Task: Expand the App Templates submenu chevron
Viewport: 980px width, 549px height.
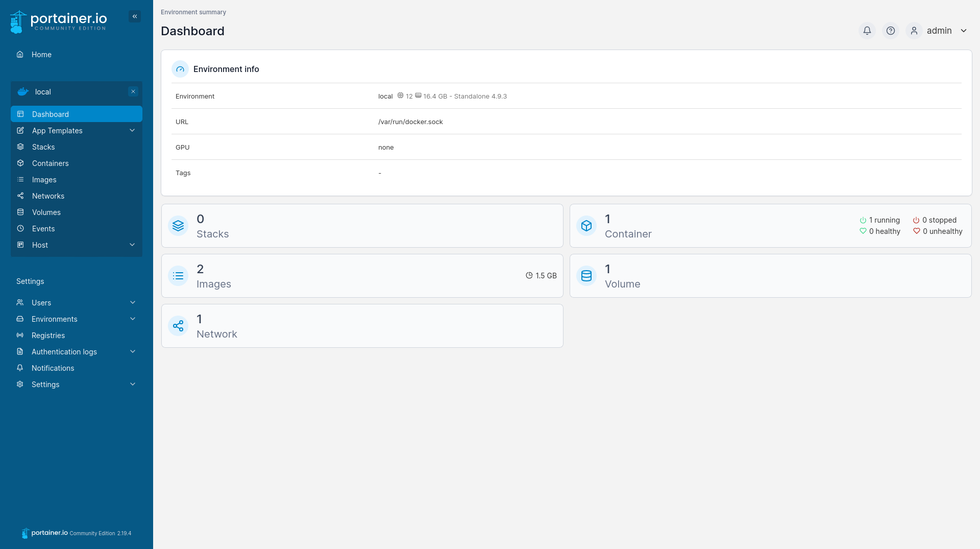Action: point(132,131)
